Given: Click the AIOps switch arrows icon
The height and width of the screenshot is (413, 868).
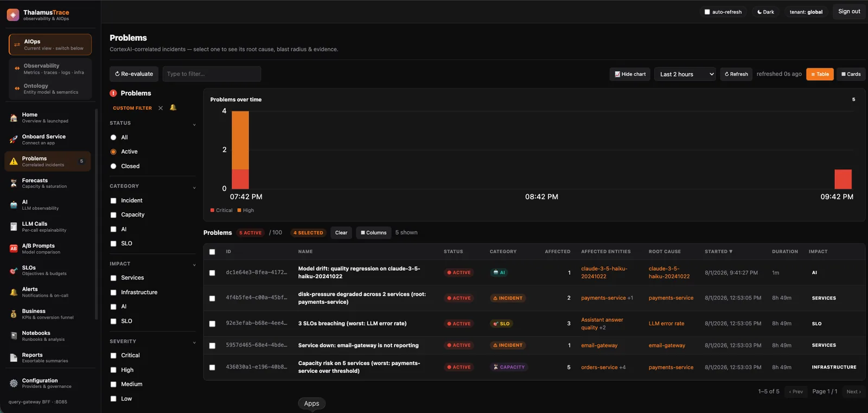Looking at the screenshot, I should pos(17,45).
